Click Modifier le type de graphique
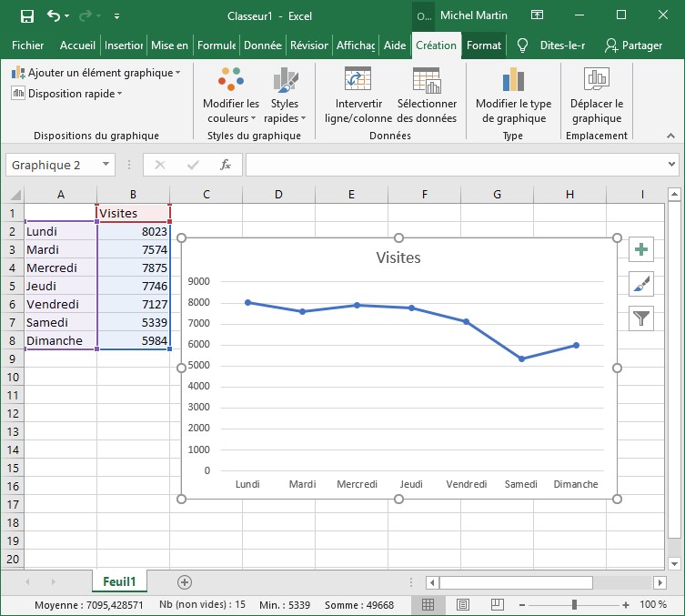This screenshot has width=685, height=616. tap(513, 96)
